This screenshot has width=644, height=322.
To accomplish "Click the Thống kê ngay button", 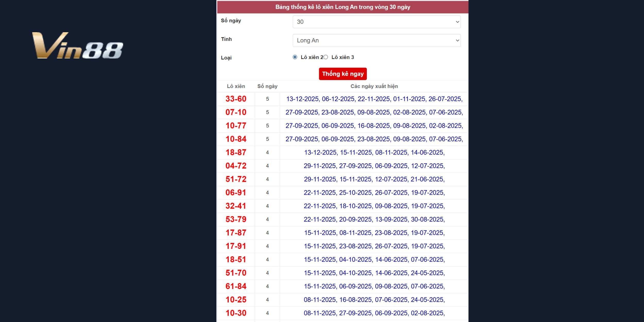I will point(343,74).
